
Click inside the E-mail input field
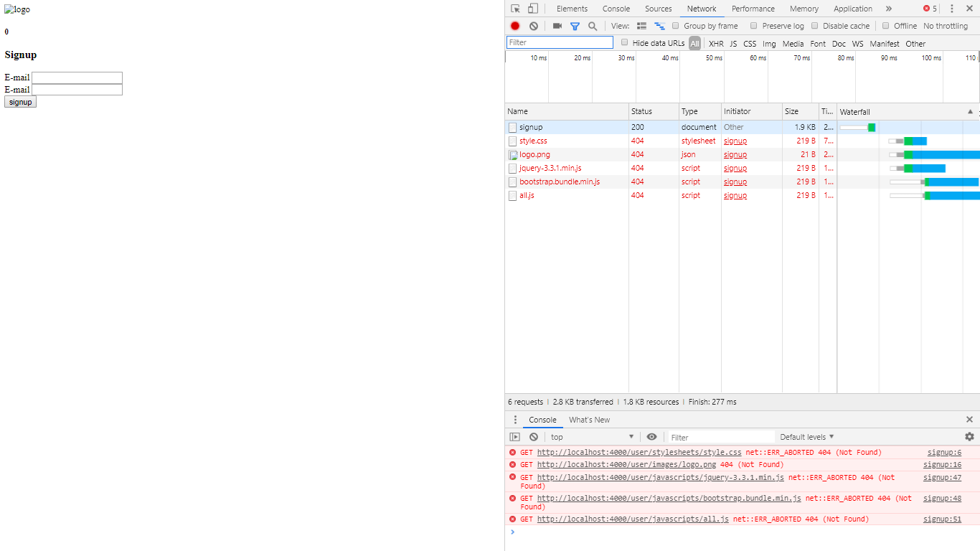coord(77,77)
